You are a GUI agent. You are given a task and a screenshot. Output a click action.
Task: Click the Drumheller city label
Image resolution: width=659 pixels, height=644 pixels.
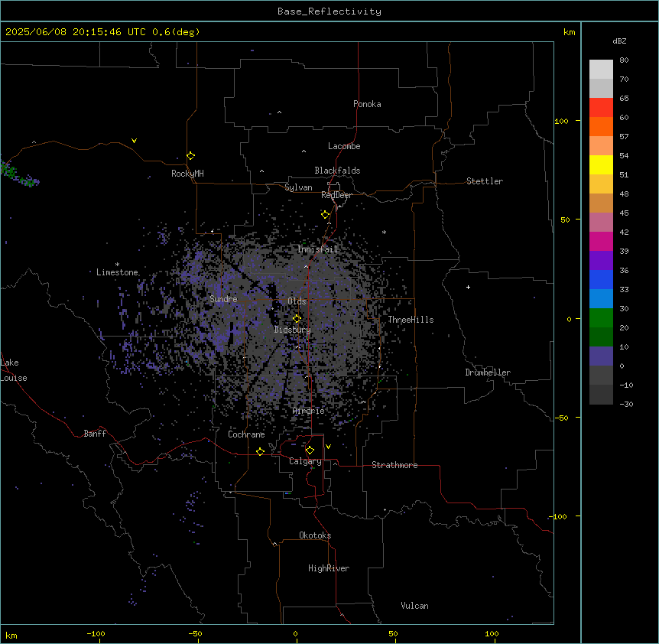click(488, 372)
